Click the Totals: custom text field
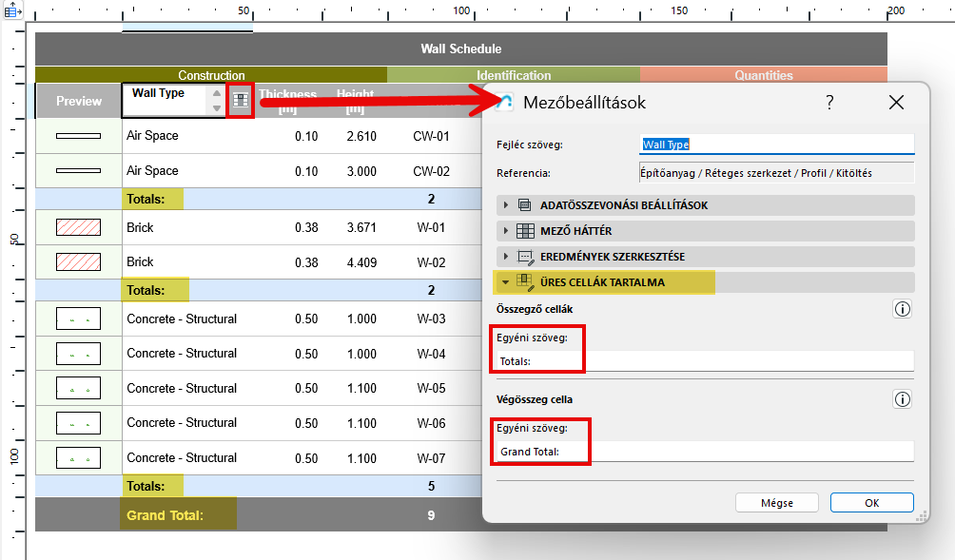Screen dimensions: 955x560 [705, 361]
